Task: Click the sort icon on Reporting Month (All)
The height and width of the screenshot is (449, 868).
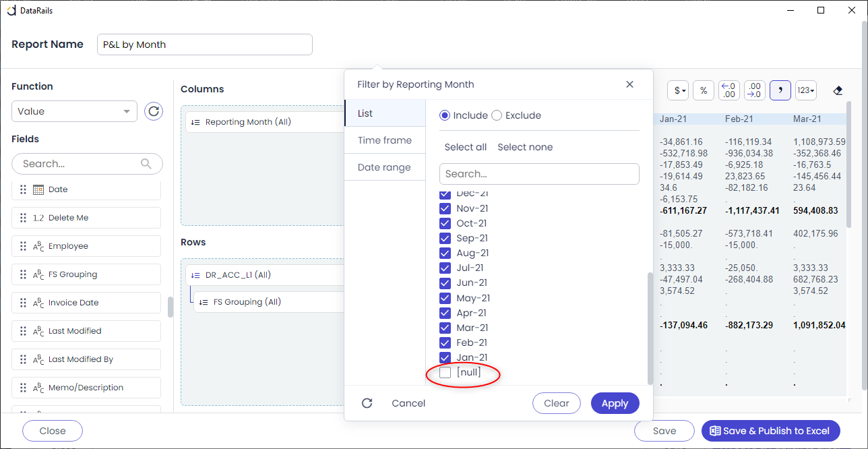Action: coord(196,122)
